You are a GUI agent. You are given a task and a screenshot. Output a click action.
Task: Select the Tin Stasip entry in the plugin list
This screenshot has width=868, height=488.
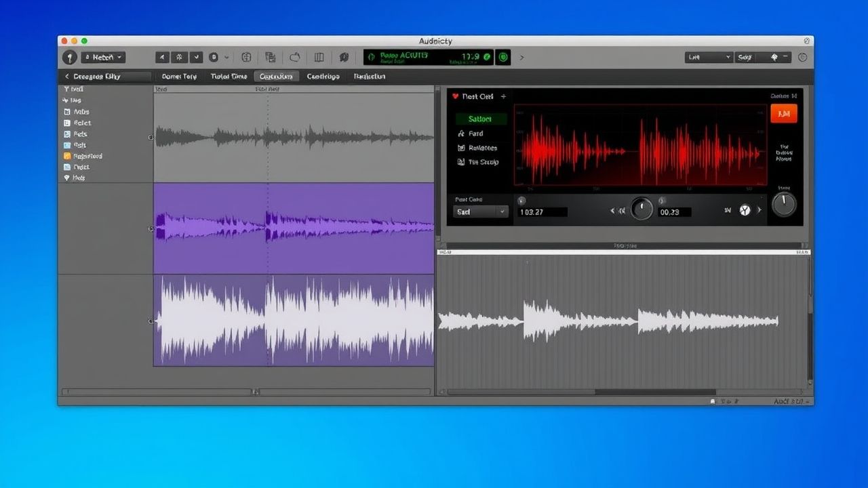[478, 162]
